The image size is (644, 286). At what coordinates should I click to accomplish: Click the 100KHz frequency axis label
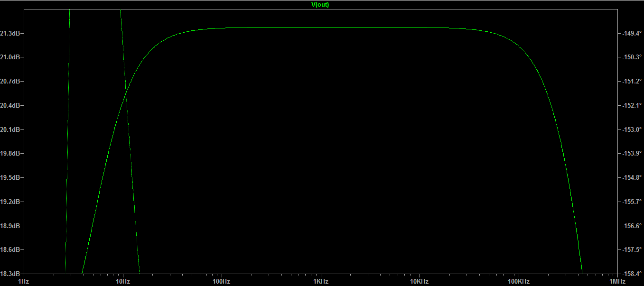click(518, 282)
